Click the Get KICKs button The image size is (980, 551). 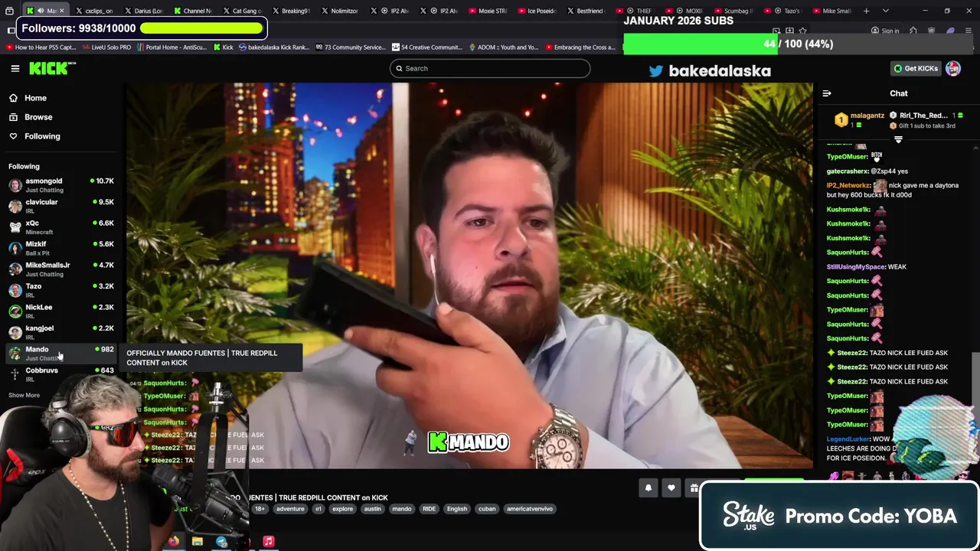(x=916, y=68)
